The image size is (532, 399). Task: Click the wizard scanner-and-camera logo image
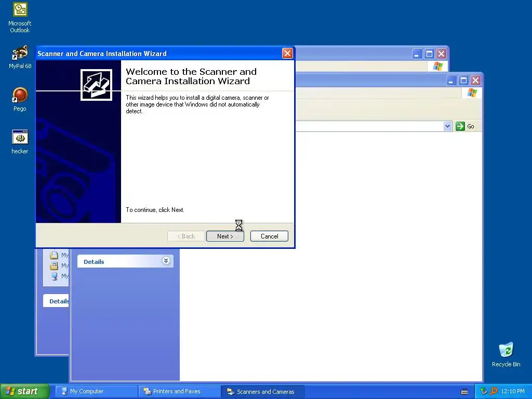pos(96,85)
